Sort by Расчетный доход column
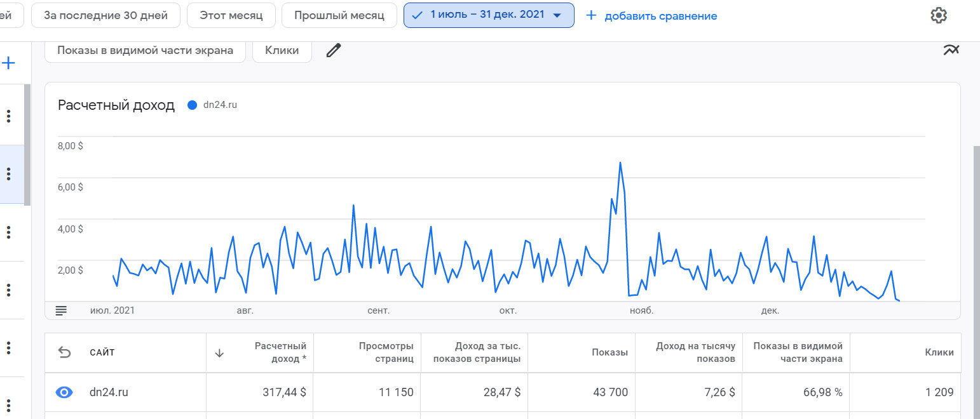980x419 pixels. click(280, 352)
